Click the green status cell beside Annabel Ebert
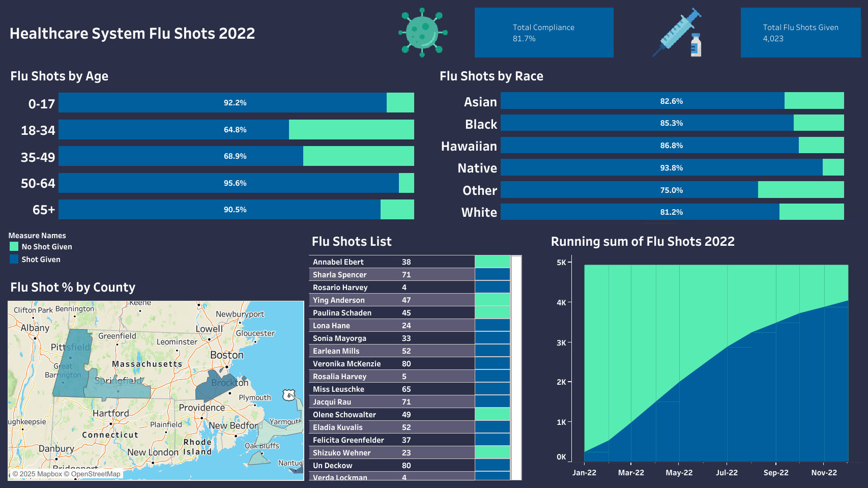Image resolution: width=868 pixels, height=488 pixels. (x=492, y=262)
